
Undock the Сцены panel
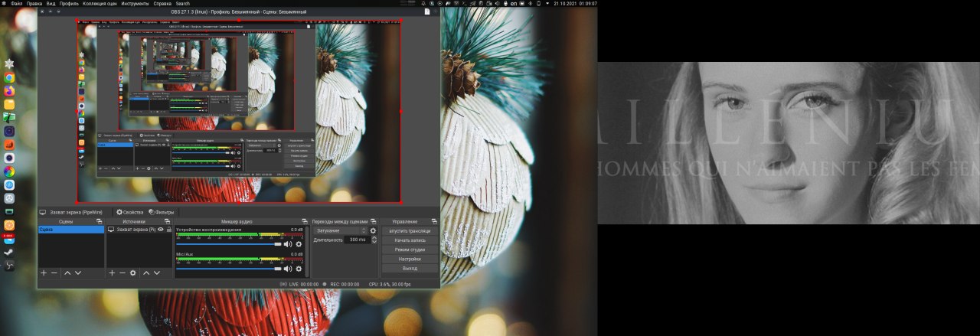coord(100,221)
